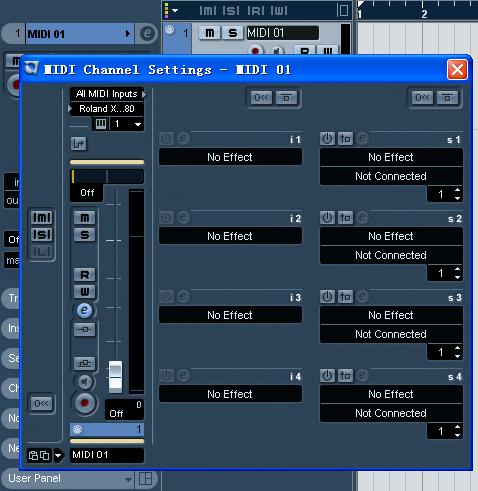
Task: Open the User Panel tab in the inspector
Action: (x=67, y=479)
